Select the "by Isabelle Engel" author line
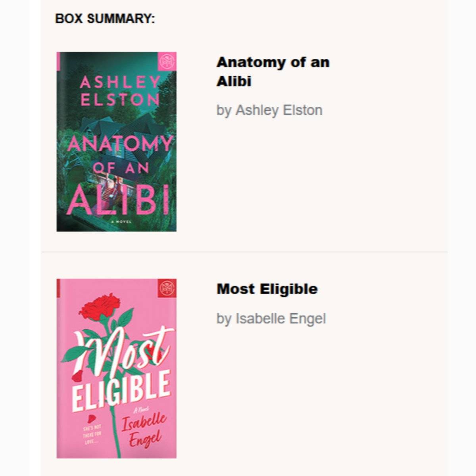476x476 pixels. point(271,319)
